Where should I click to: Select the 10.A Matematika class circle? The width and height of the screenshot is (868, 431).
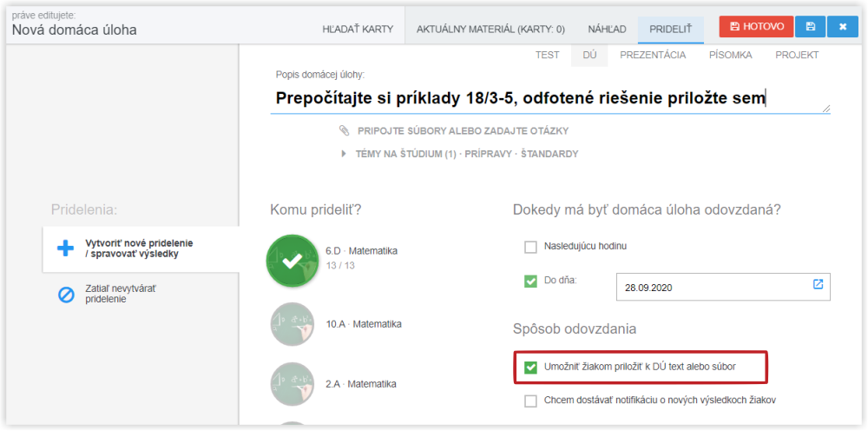pyautogui.click(x=293, y=325)
